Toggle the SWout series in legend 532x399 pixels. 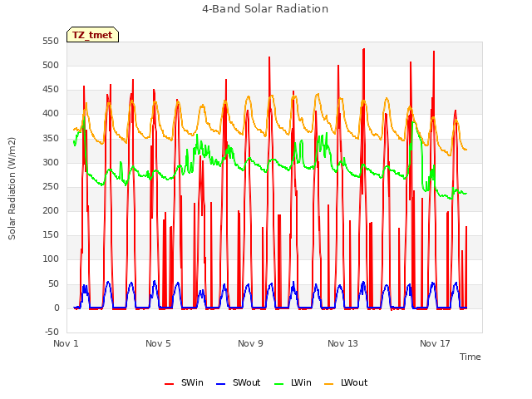(239, 382)
